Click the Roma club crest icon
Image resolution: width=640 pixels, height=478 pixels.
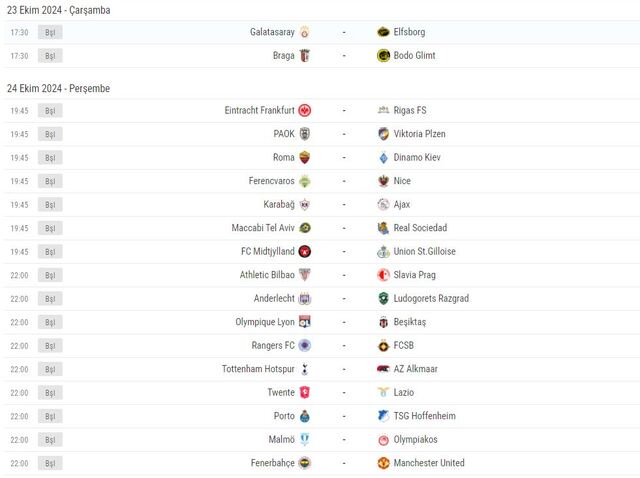point(305,157)
